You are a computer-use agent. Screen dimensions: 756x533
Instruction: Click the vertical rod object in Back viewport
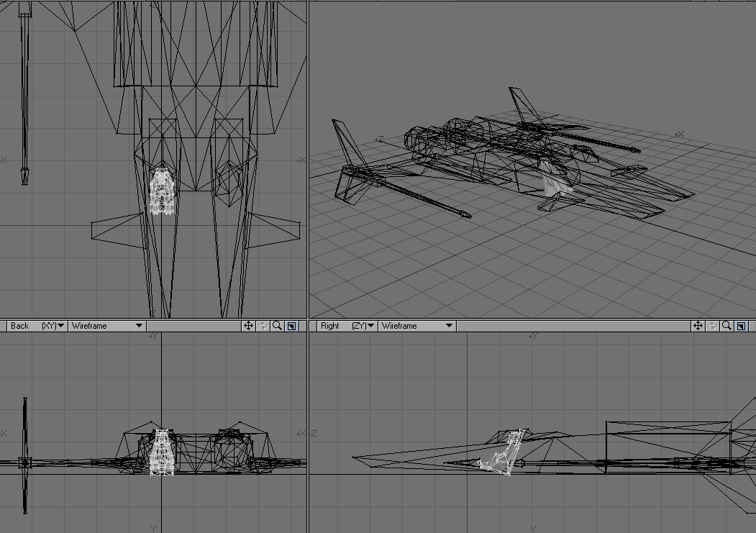coord(25,455)
